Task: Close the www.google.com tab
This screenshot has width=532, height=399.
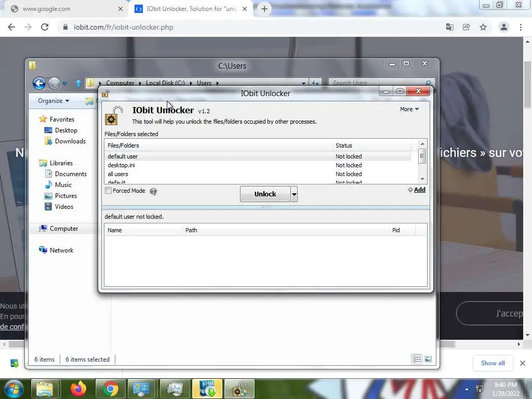Action: (x=121, y=9)
